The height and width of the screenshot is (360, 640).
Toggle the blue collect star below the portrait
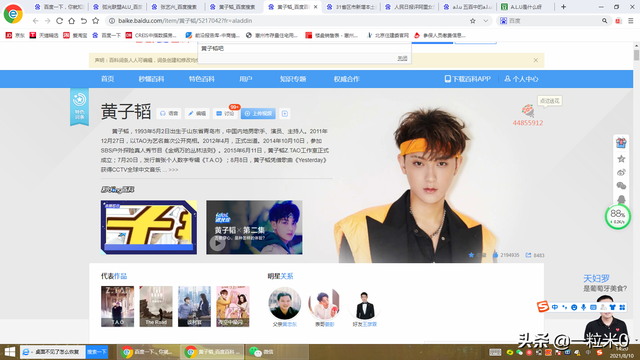[471, 255]
